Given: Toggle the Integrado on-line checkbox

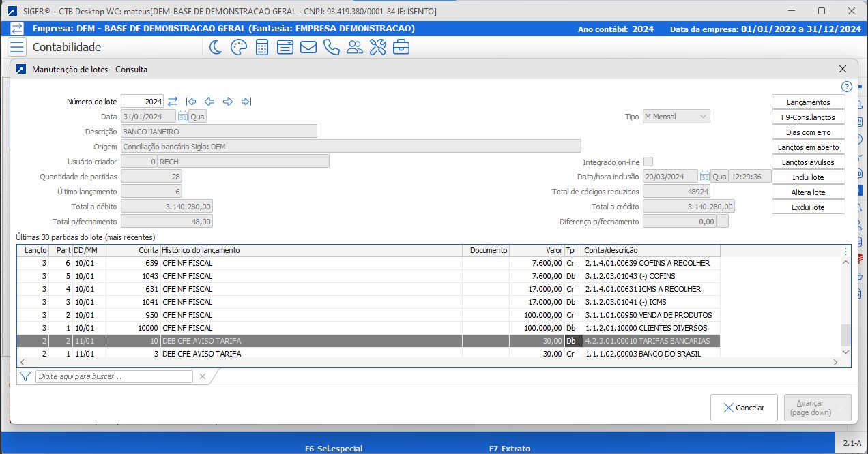Looking at the screenshot, I should tap(648, 162).
